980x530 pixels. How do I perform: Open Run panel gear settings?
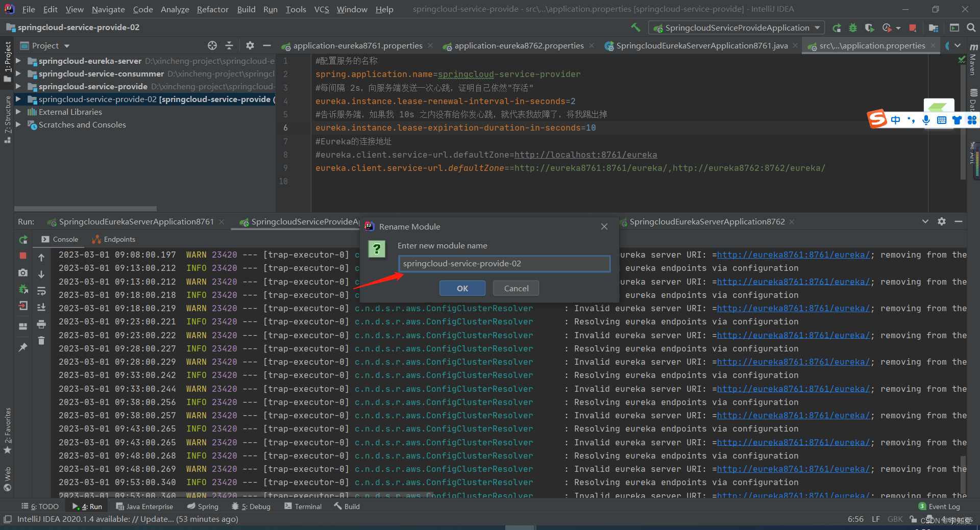942,221
